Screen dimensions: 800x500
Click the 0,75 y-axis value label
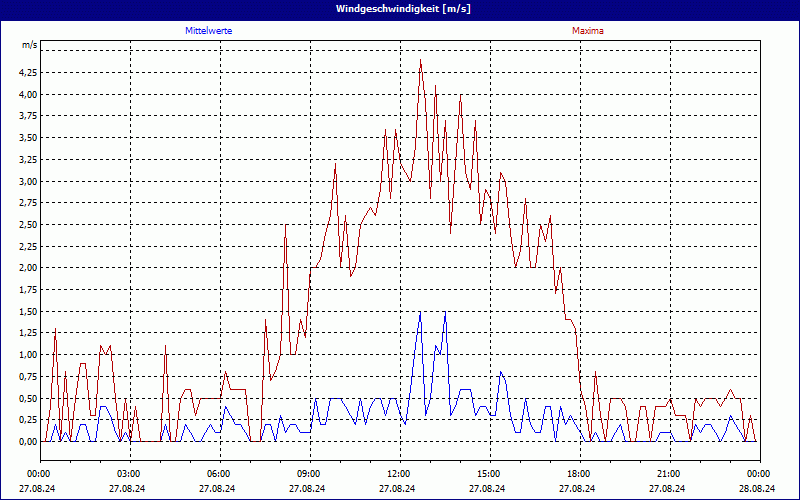pyautogui.click(x=27, y=376)
